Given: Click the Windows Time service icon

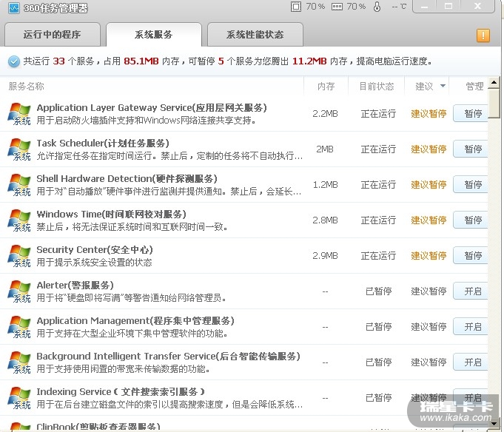Looking at the screenshot, I should click(19, 220).
